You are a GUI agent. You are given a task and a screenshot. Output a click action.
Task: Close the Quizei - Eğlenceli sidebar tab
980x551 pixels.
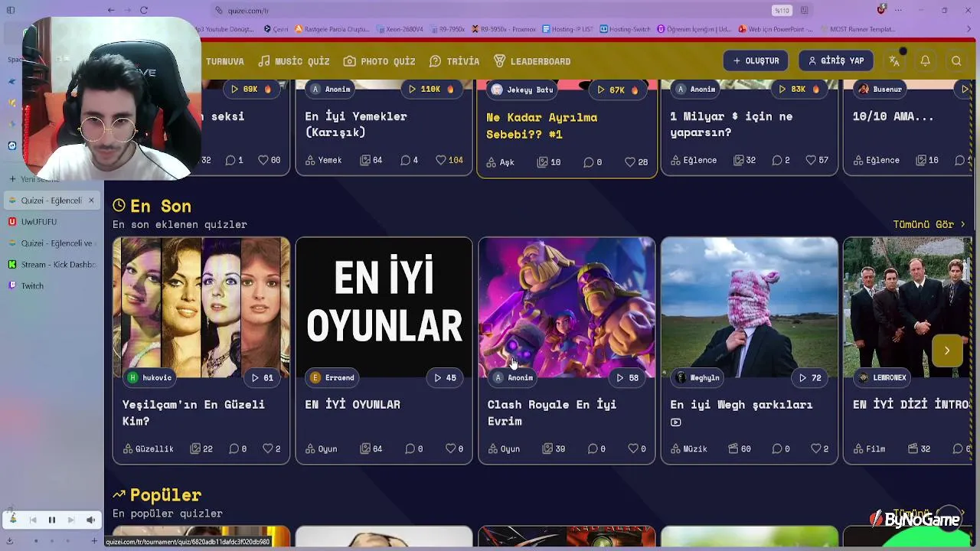point(91,201)
